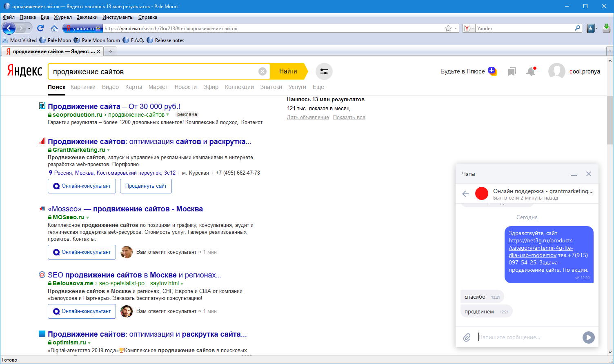Click the Найти search button

tap(288, 71)
